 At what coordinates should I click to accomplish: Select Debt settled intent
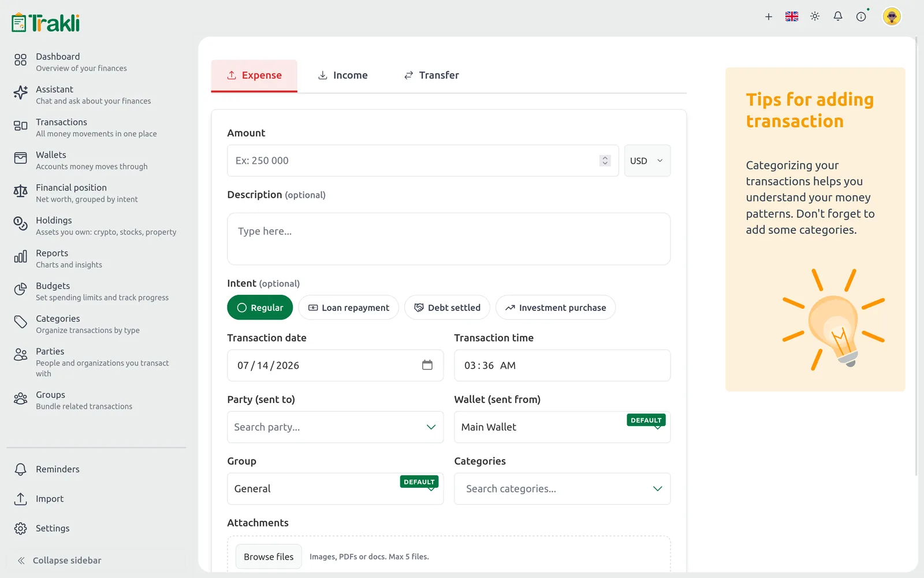coord(447,307)
